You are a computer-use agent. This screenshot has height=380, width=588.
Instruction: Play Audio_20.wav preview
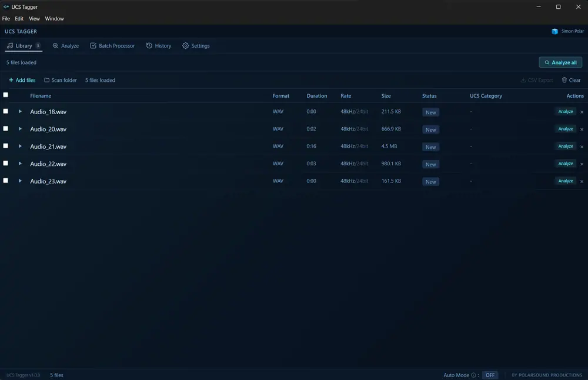coord(20,129)
